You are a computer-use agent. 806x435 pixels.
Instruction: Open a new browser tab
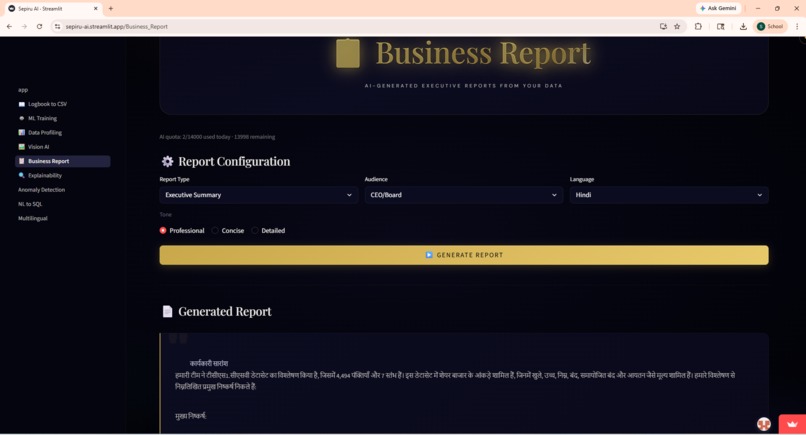pyautogui.click(x=111, y=8)
